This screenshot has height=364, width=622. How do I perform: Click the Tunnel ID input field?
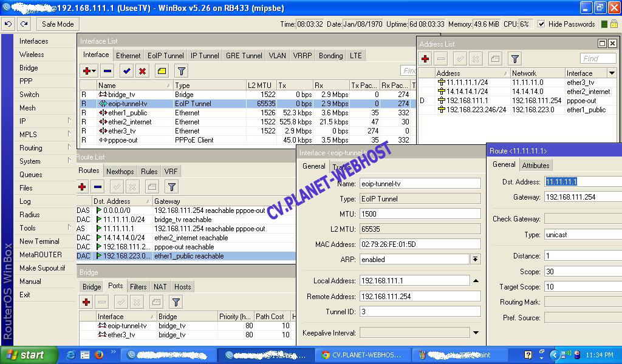tap(419, 311)
